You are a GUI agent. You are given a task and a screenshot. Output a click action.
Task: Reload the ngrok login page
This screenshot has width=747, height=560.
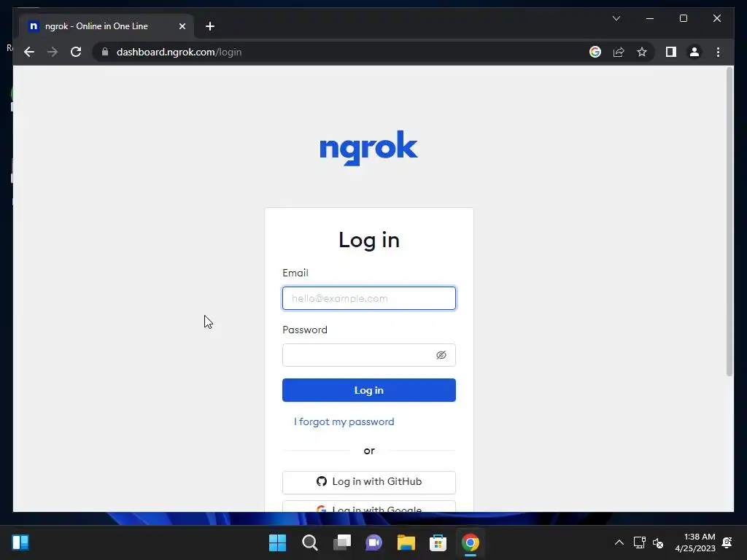pyautogui.click(x=76, y=52)
